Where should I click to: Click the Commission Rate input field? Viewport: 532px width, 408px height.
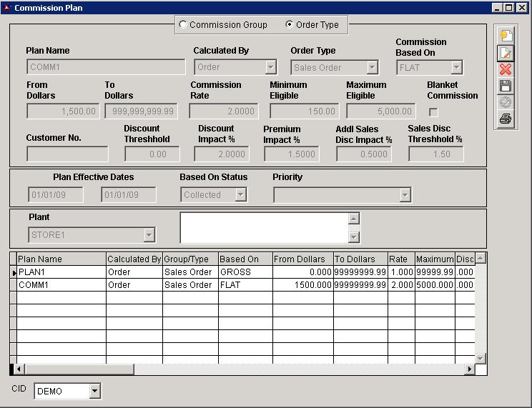223,111
